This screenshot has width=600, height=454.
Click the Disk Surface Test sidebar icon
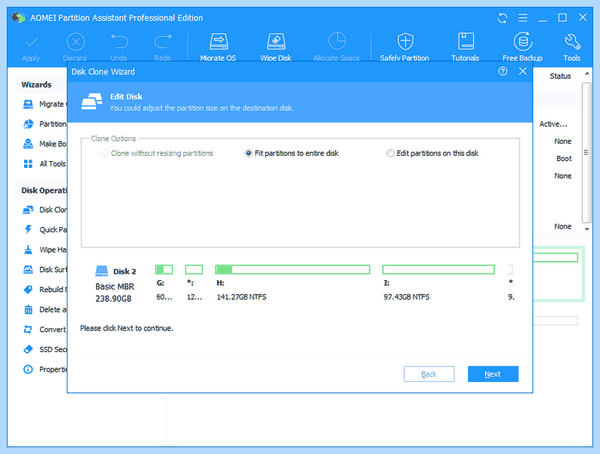pos(28,269)
